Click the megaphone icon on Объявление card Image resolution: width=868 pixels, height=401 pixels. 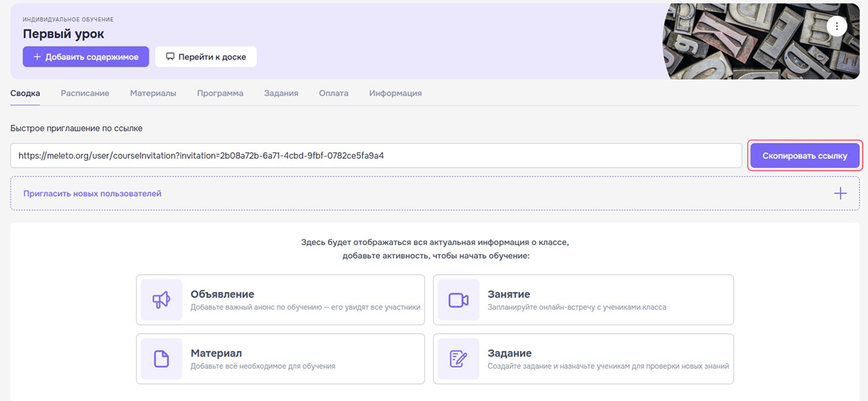161,299
